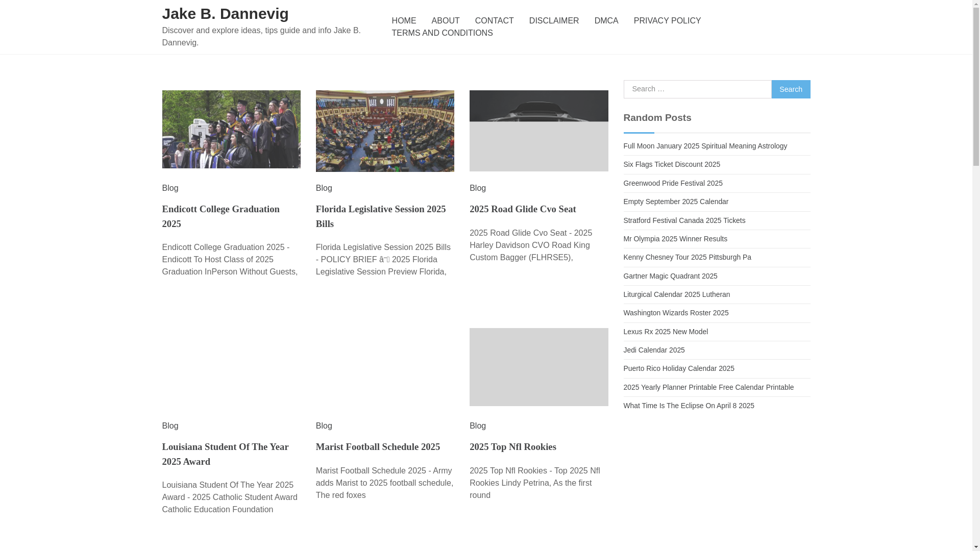Click Blog category above Florida Legislative post
980x551 pixels.
click(x=324, y=188)
